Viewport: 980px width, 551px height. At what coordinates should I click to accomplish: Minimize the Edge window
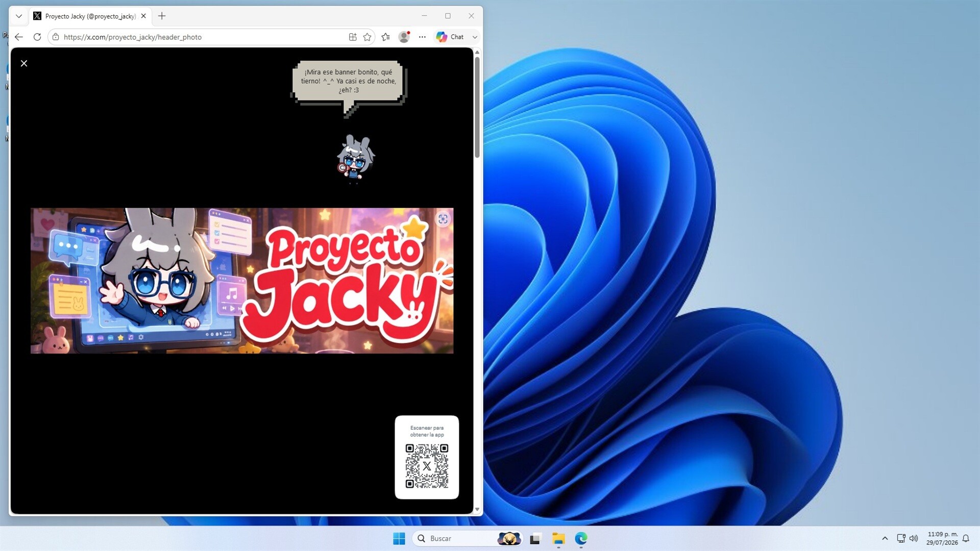coord(424,16)
